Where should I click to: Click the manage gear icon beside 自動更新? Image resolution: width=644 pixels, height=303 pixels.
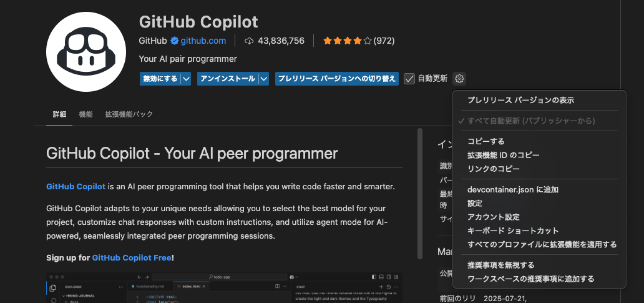[459, 79]
